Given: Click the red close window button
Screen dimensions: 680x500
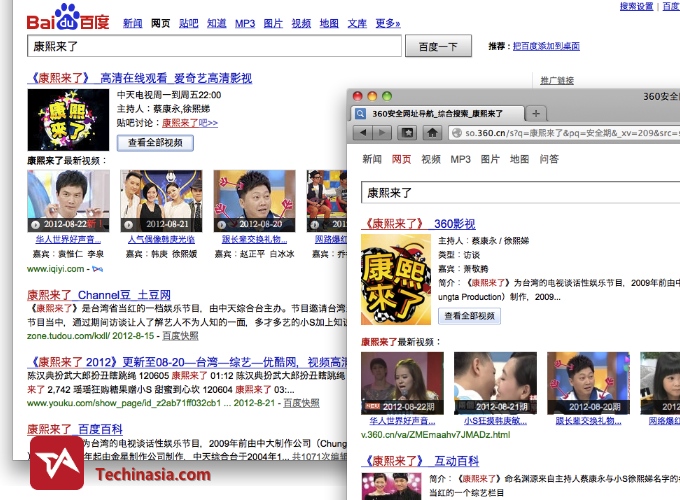Looking at the screenshot, I should (x=358, y=96).
